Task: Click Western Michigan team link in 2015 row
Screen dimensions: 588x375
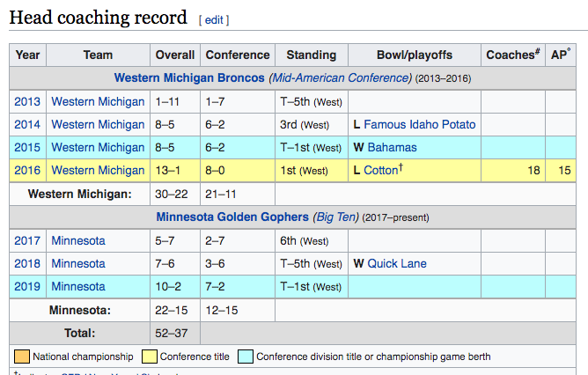Action: (x=98, y=147)
